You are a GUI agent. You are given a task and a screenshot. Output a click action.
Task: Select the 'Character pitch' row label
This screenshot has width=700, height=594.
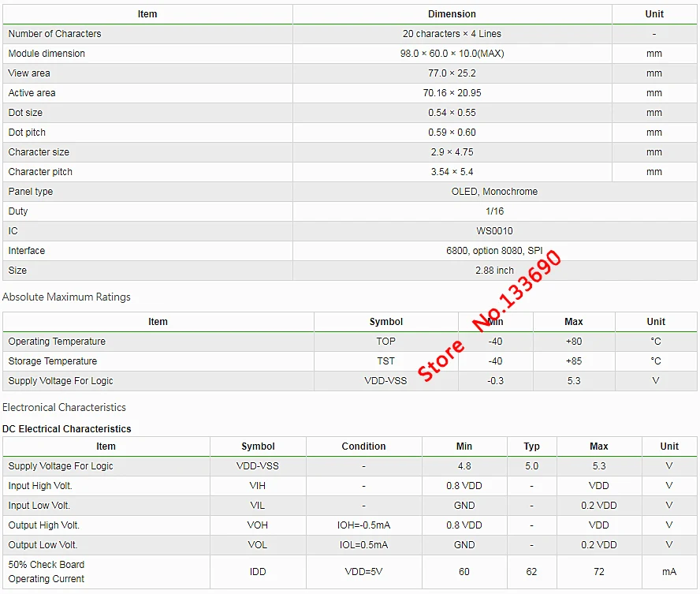[40, 171]
